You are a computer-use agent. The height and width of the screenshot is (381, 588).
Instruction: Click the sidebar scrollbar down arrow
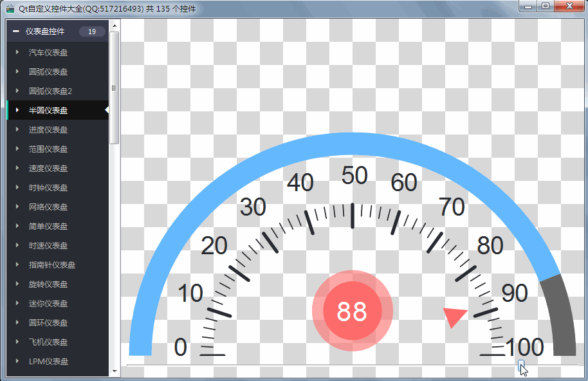click(115, 371)
